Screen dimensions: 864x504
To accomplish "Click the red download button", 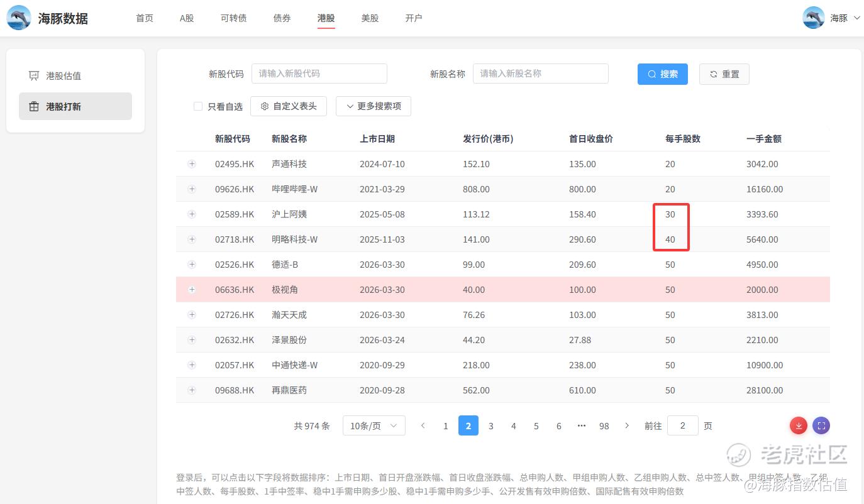I will pos(798,425).
